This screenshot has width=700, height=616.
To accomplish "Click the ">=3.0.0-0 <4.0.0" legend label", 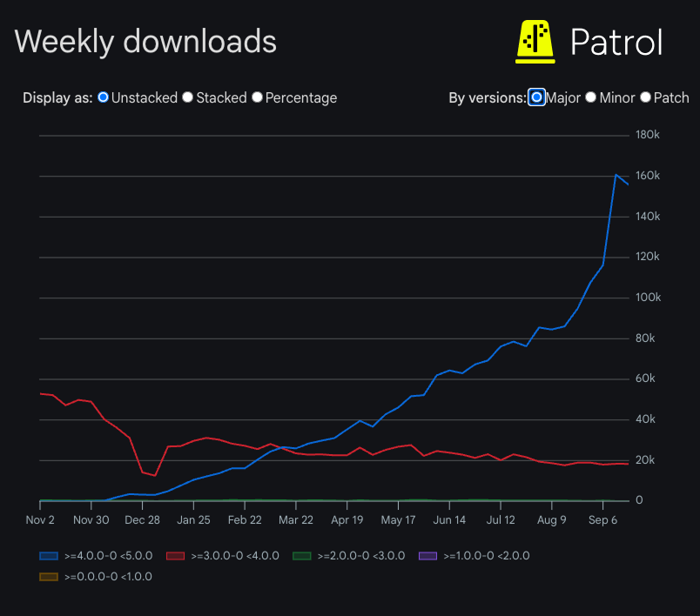I will [x=235, y=556].
